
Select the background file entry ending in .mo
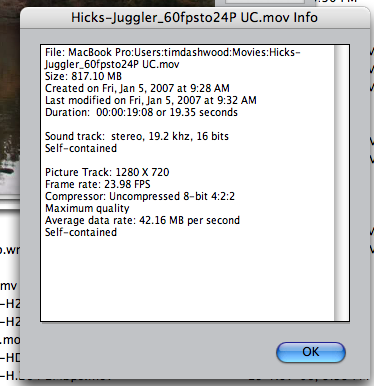click(x=10, y=340)
